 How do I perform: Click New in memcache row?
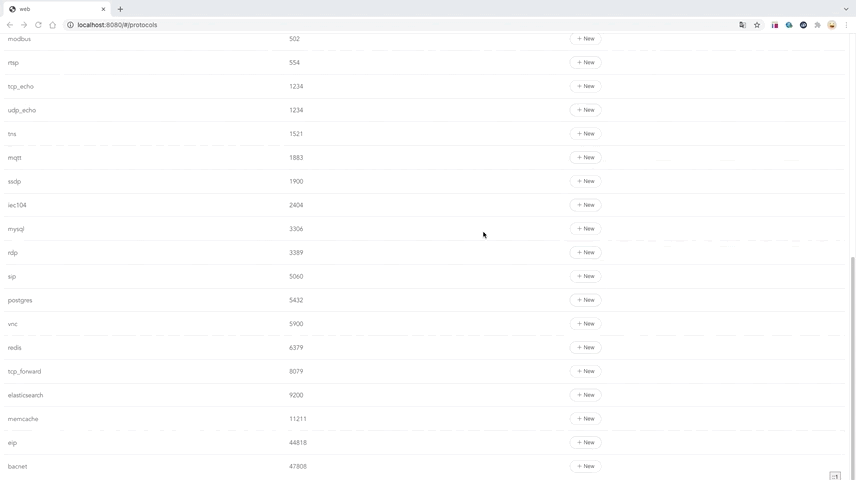click(585, 419)
